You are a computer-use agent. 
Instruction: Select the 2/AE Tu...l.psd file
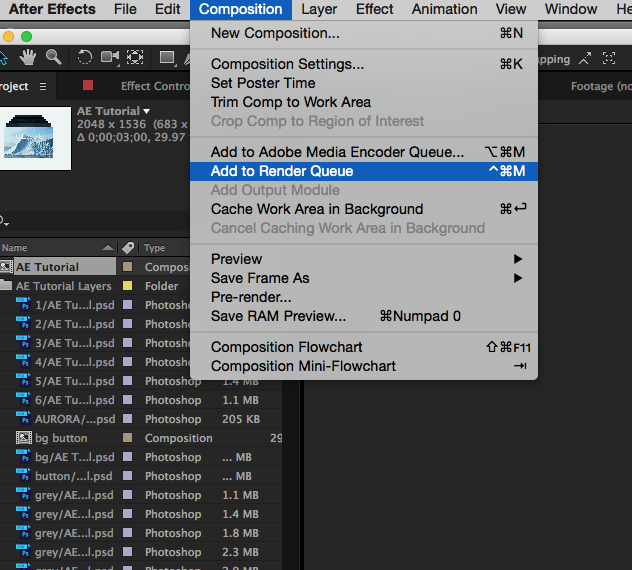[75, 324]
